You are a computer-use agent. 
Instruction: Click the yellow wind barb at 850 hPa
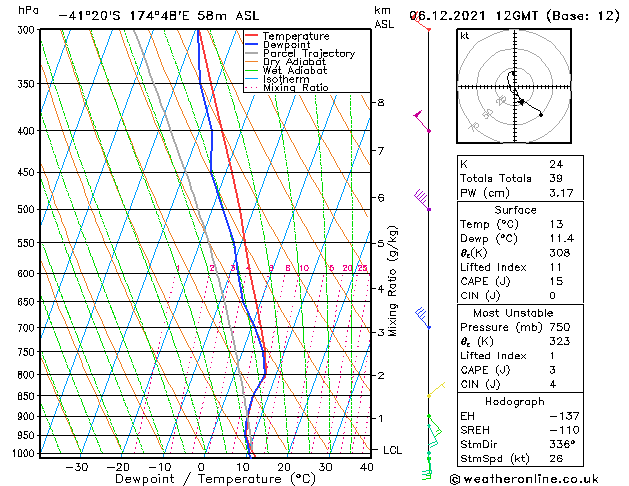tap(436, 390)
